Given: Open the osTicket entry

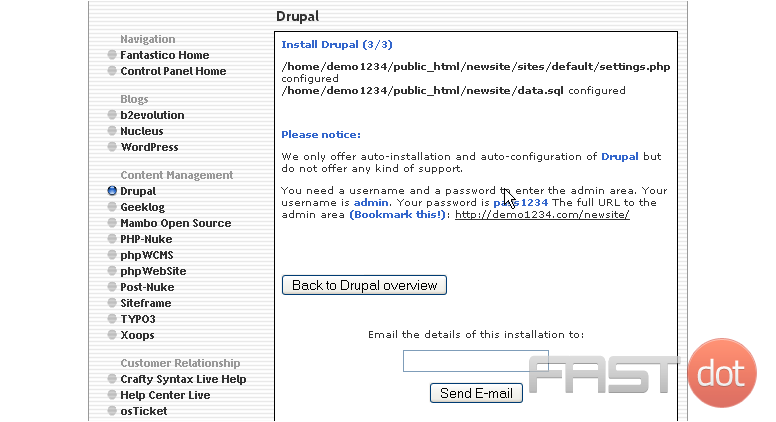Looking at the screenshot, I should (x=144, y=411).
